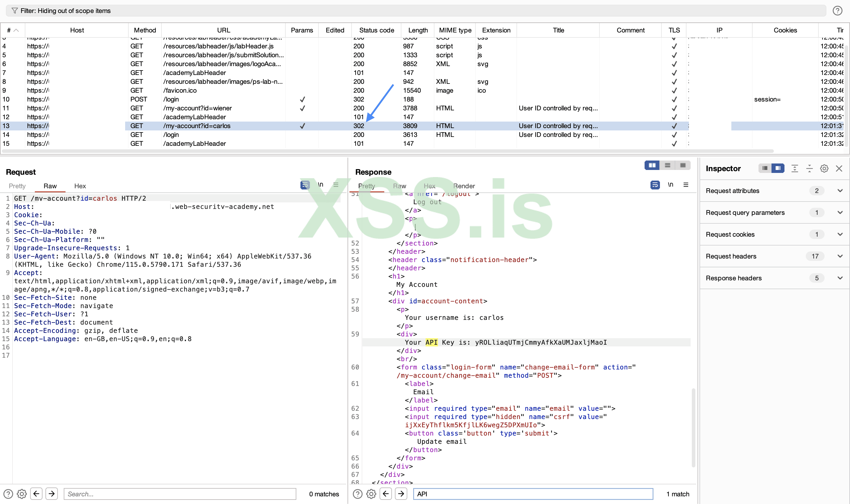Expand the Response headers section
Image resolution: width=850 pixels, height=504 pixels.
pos(840,278)
